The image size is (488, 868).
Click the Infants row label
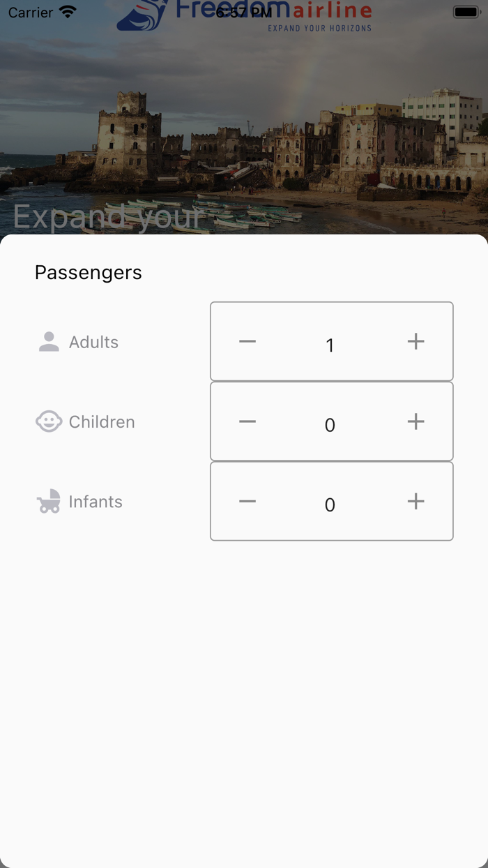(96, 501)
